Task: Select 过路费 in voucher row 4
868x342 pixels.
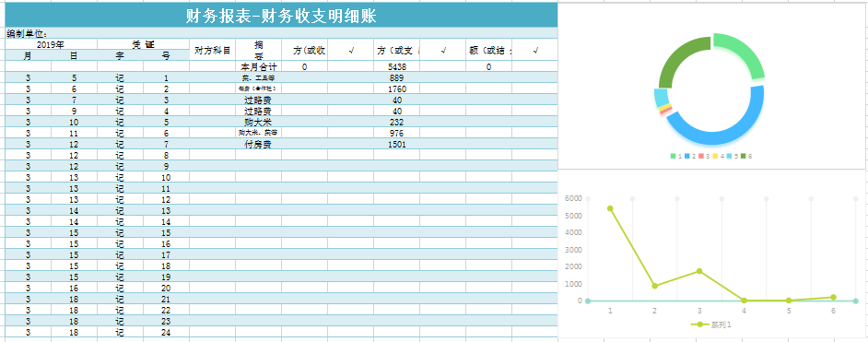Action: click(x=259, y=111)
